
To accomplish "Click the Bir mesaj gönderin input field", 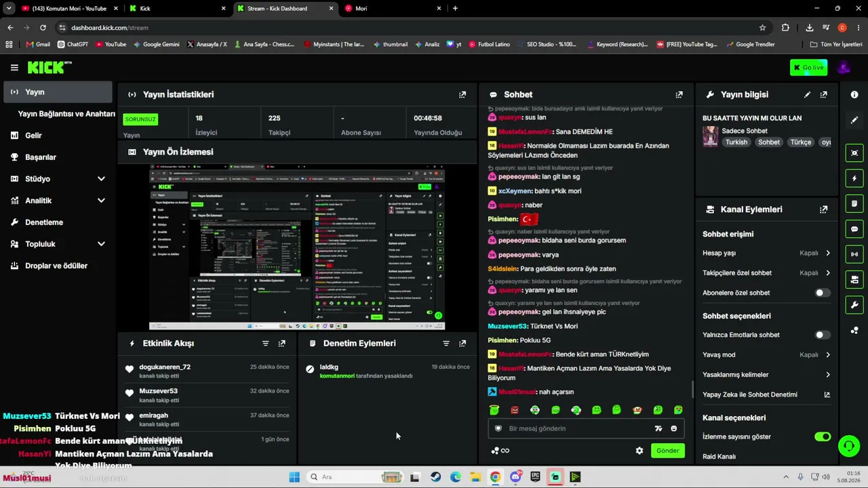I will [x=585, y=428].
